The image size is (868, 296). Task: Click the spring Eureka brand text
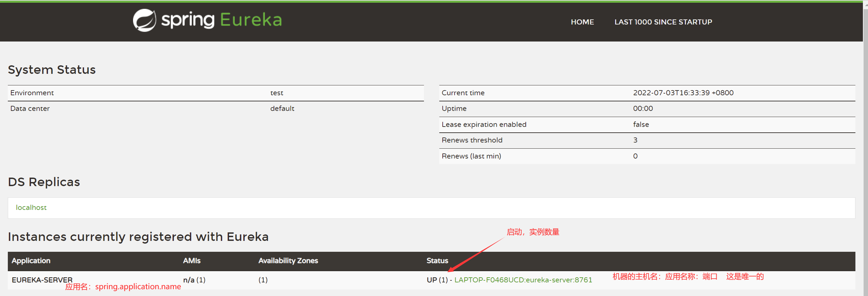(x=222, y=20)
